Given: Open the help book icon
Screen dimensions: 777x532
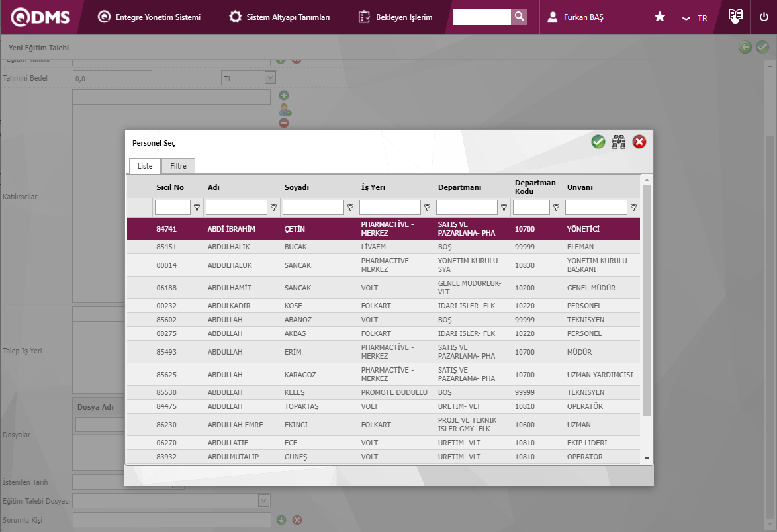Looking at the screenshot, I should tap(735, 17).
